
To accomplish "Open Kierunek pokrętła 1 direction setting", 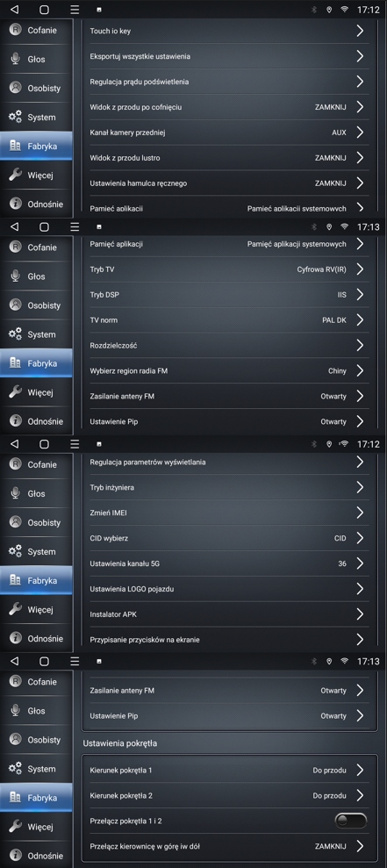I will (x=229, y=770).
